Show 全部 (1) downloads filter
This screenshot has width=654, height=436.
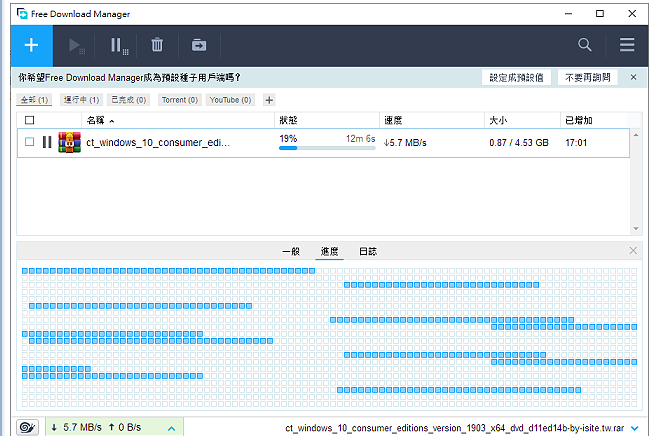[34, 100]
